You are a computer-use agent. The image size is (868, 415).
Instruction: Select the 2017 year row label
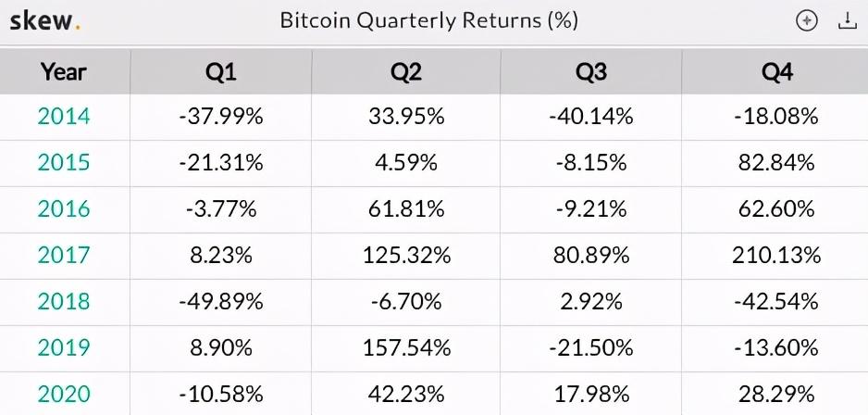64,256
